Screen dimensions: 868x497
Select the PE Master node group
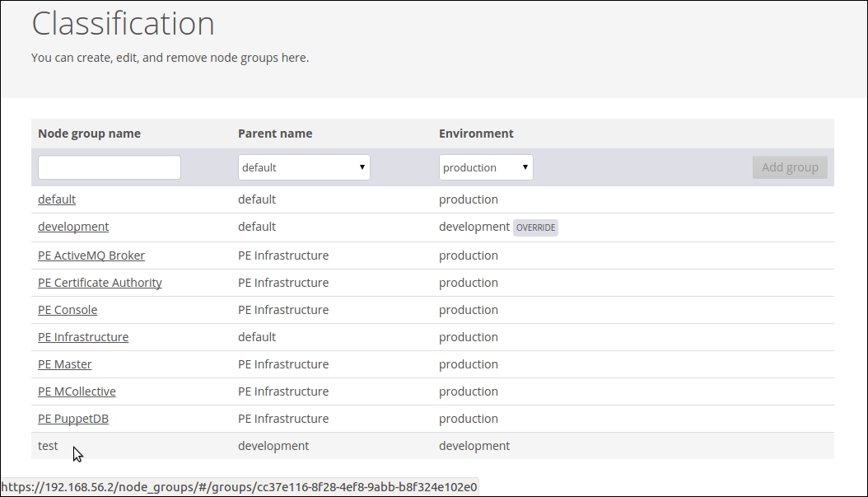click(65, 364)
